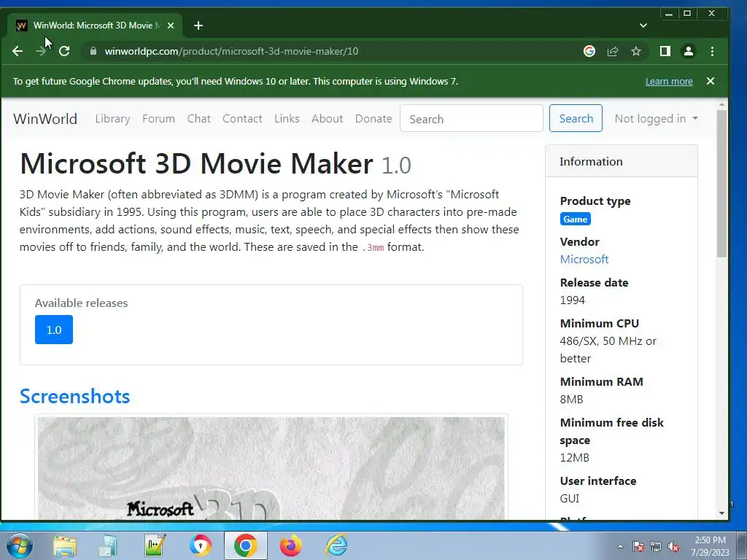Open the Learn more link

669,82
